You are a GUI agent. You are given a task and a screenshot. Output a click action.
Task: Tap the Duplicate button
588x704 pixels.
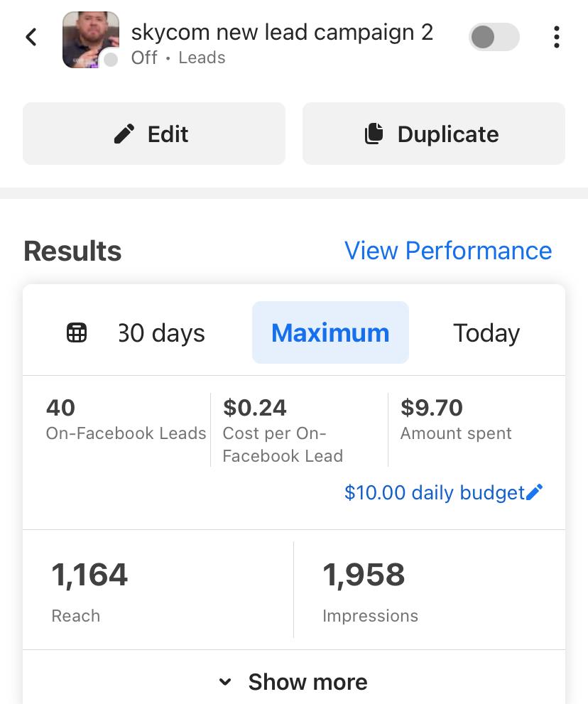434,134
